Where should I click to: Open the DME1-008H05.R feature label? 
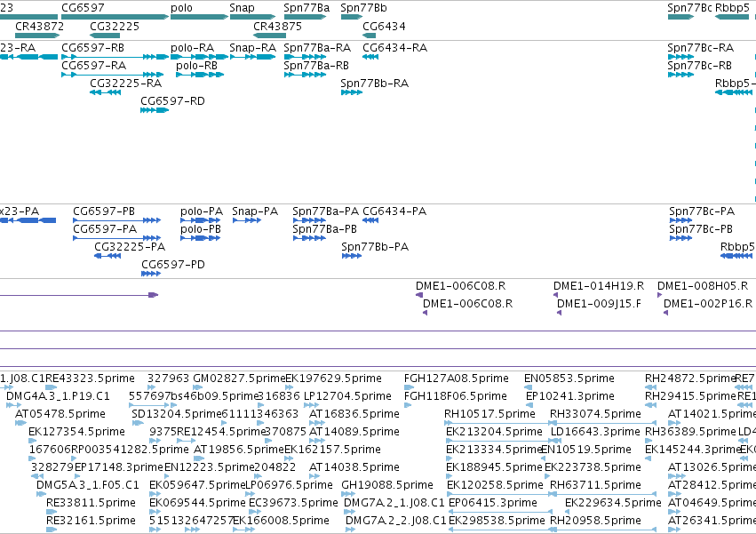click(x=703, y=286)
